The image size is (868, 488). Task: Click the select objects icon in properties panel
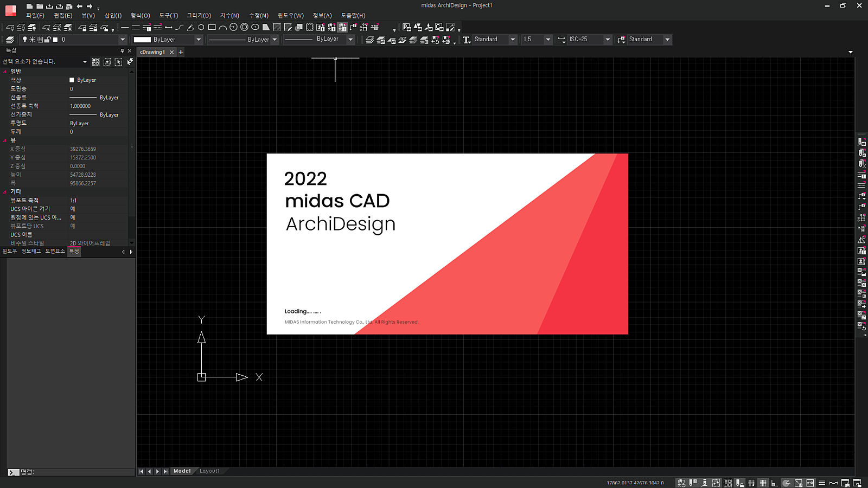(x=118, y=62)
